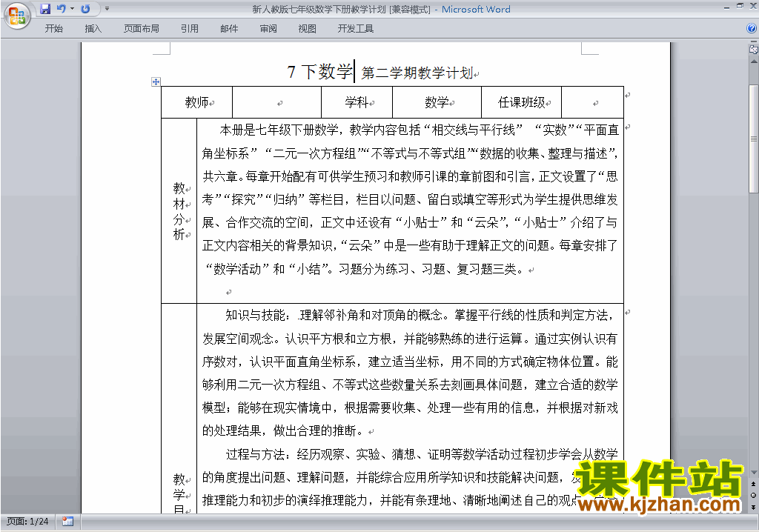Screen dimensions: 759x532
Task: Open Word Help question mark icon
Action: [x=752, y=29]
